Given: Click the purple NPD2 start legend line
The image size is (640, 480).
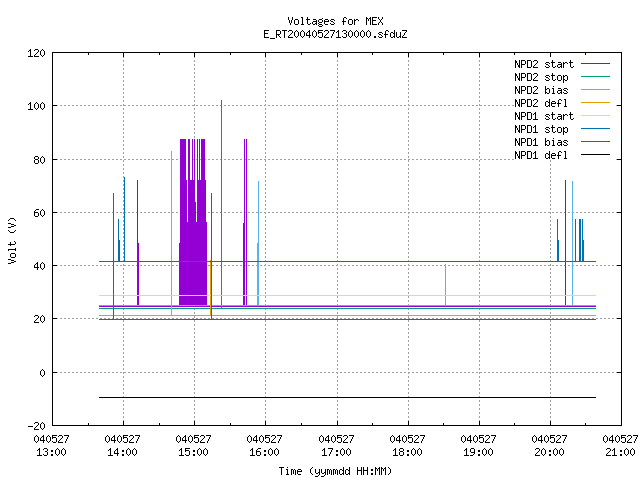Looking at the screenshot, I should (595, 64).
